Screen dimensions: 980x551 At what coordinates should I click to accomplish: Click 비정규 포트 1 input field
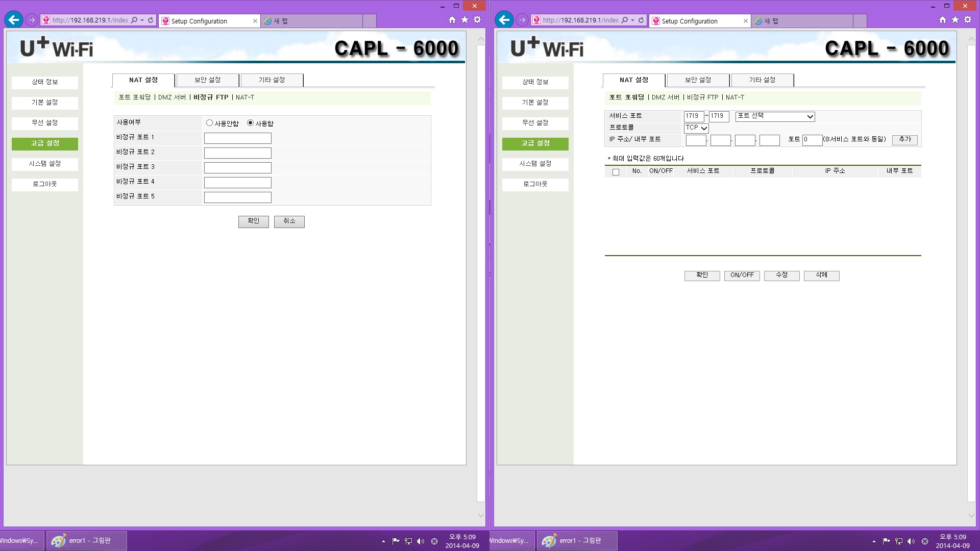pyautogui.click(x=238, y=138)
